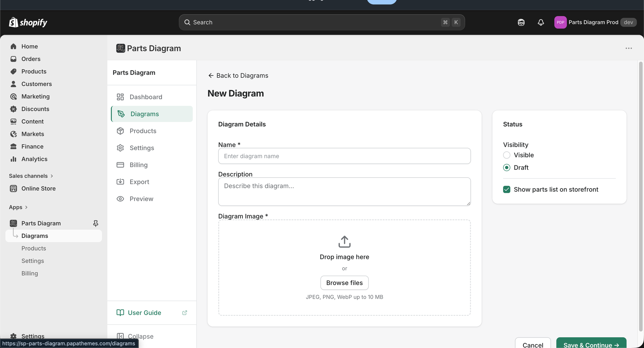Click the Orders inbox icon
The image size is (644, 348).
point(13,59)
